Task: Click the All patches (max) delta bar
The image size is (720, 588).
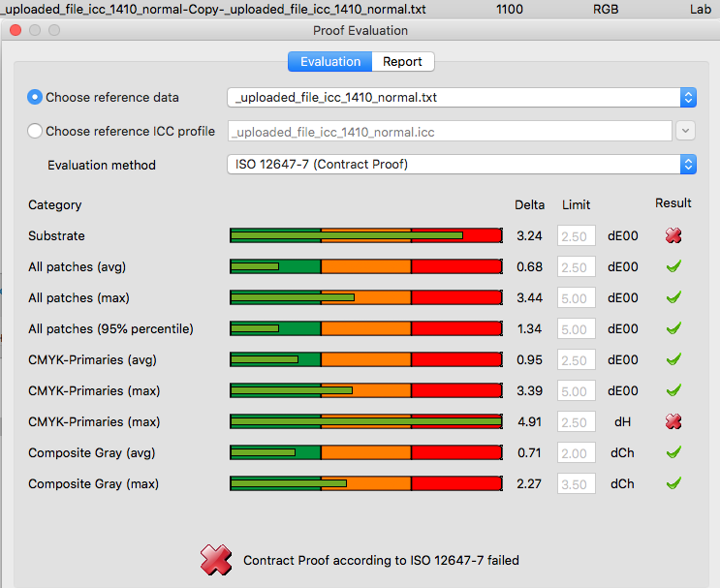Action: (x=366, y=298)
